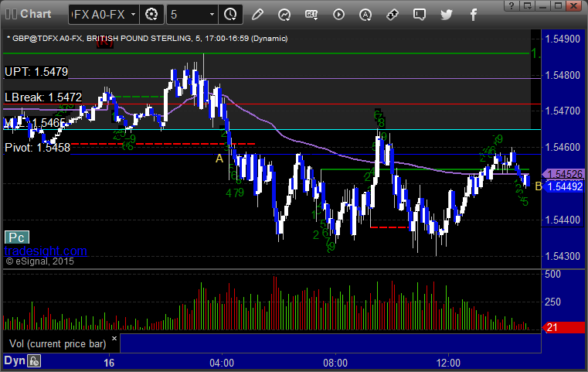This screenshot has height=372, width=588.
Task: Open the symbol settings gear menu
Action: click(151, 15)
